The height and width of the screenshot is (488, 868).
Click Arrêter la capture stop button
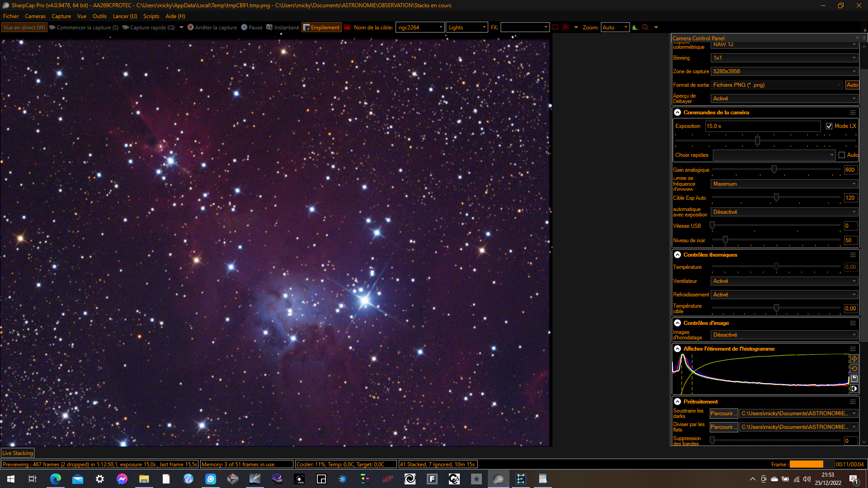pyautogui.click(x=212, y=28)
